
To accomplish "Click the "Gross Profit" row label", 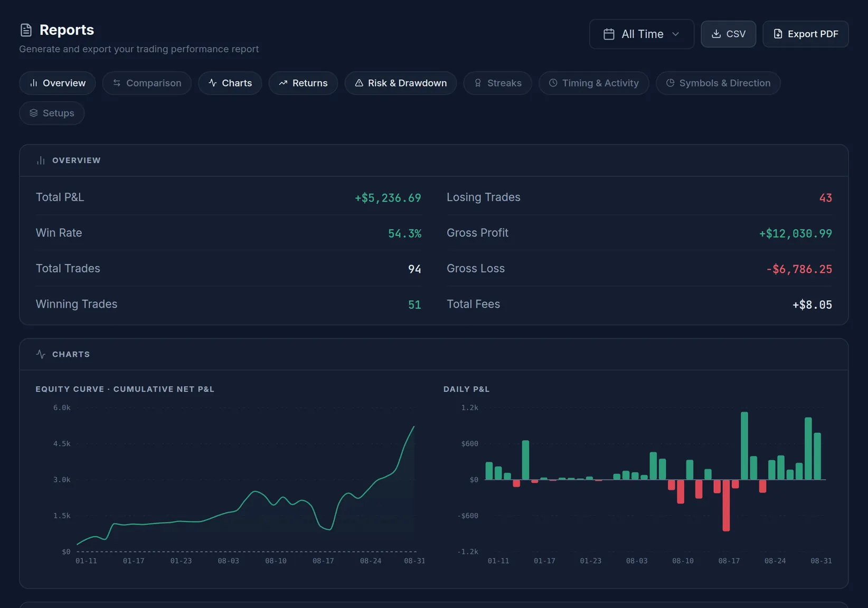I will (477, 233).
